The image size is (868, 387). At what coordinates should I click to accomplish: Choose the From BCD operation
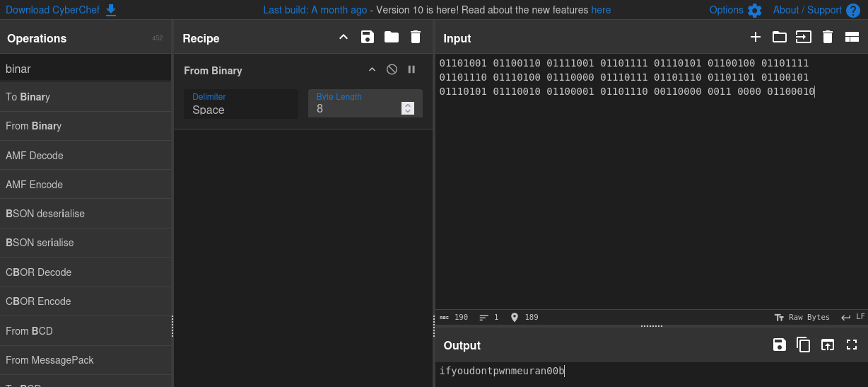[86, 331]
